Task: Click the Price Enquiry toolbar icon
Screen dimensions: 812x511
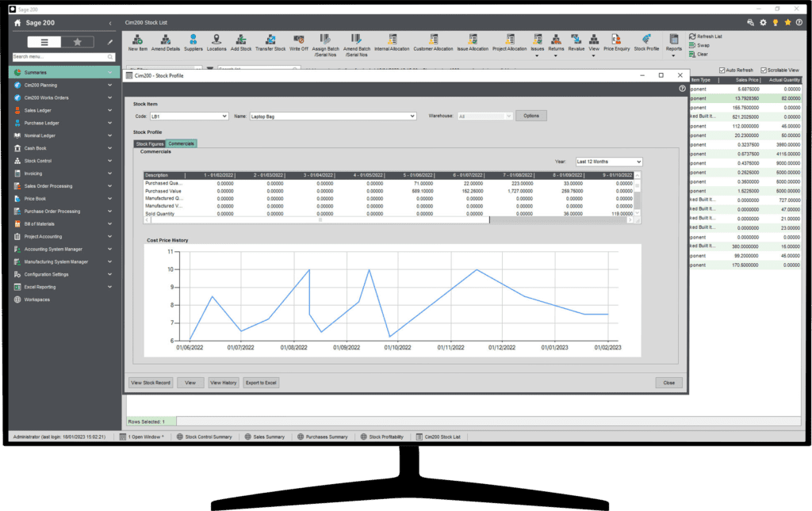Action: tap(619, 41)
